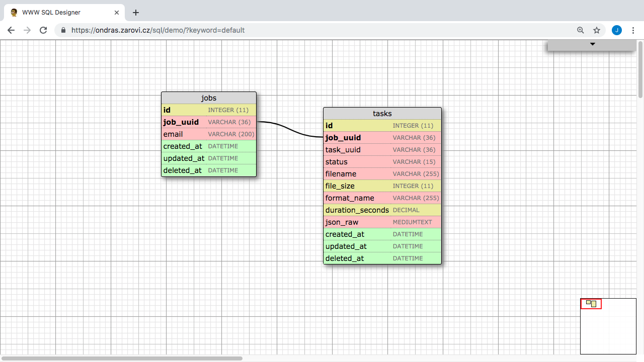Click the duration_seconds row
The height and width of the screenshot is (362, 644).
pos(382,210)
